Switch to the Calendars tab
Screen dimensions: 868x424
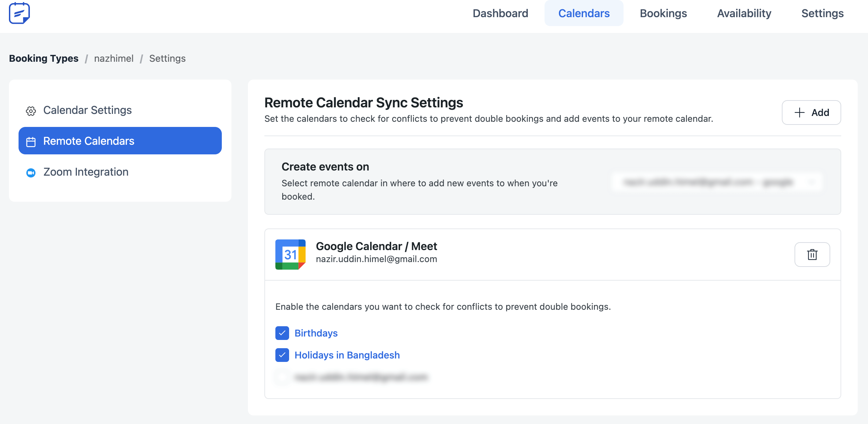584,13
